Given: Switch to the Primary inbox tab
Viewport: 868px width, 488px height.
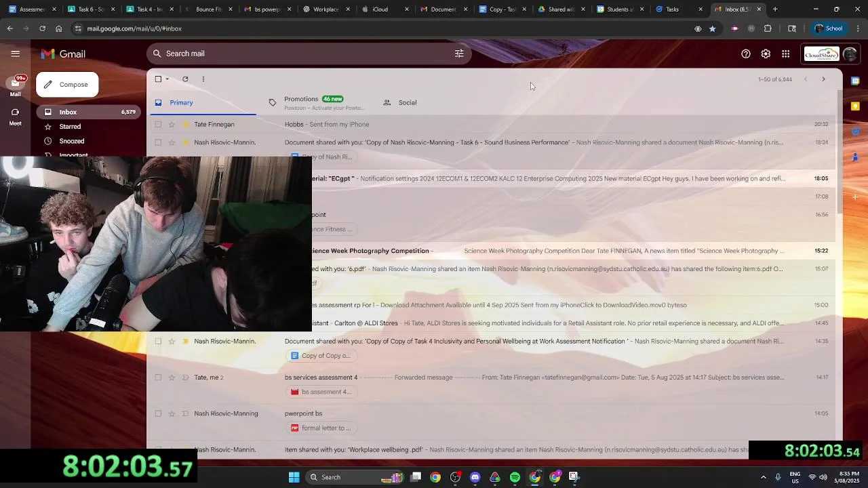Looking at the screenshot, I should pos(202,103).
